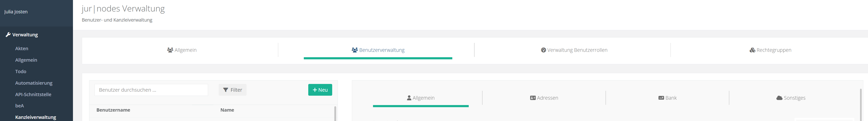The image size is (868, 121).
Task: Click the users icon on Benutzerverwaltung tab
Action: coord(354,50)
